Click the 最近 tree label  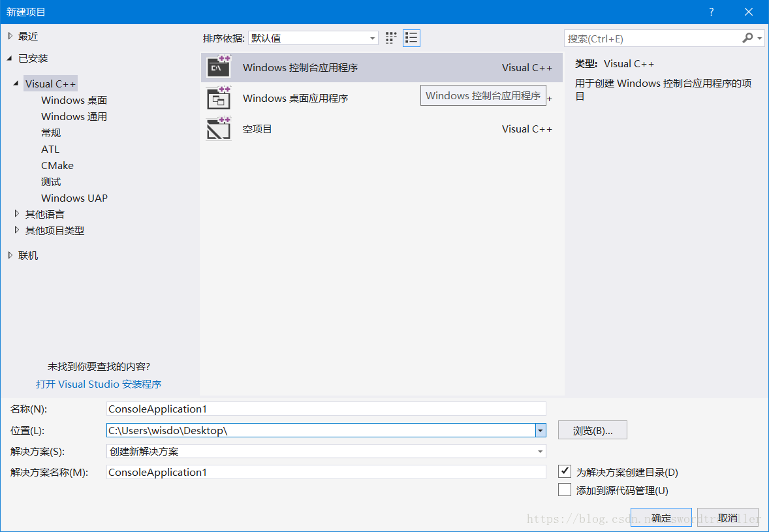point(28,37)
